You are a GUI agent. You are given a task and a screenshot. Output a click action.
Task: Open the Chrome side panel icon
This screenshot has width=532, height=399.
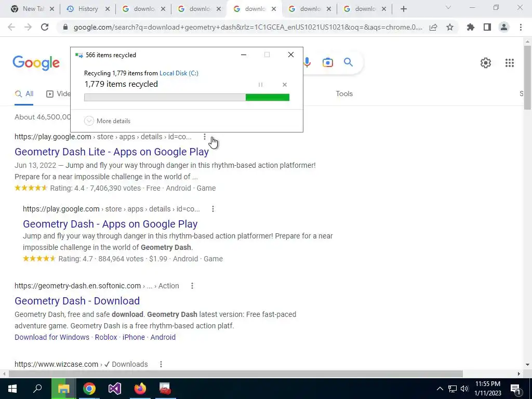coord(487,27)
